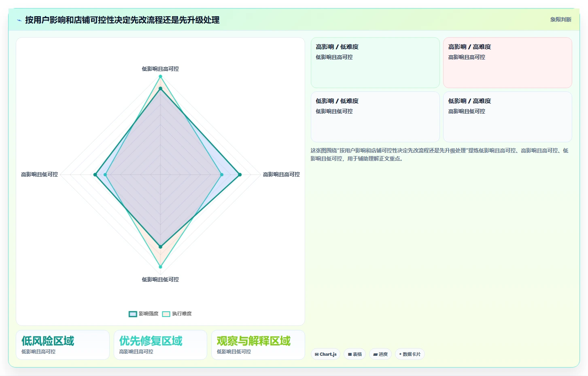Click the 执行难度 legend label text
Viewport: 588px width, 376px height.
[x=182, y=314]
